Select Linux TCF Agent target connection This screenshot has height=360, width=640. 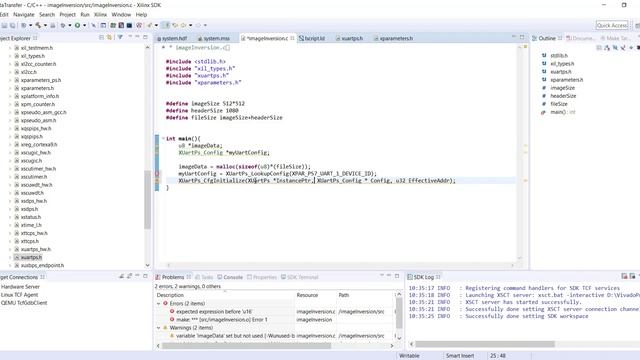(19, 295)
